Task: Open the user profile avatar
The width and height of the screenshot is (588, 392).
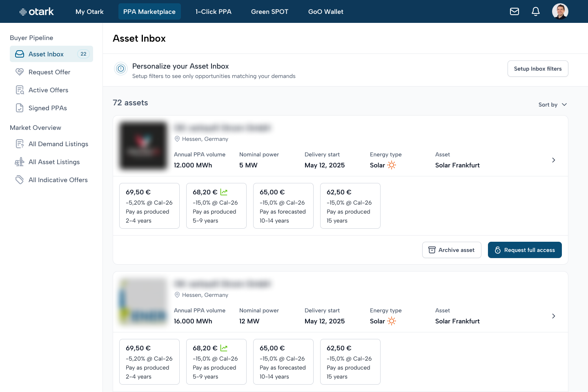Action: tap(560, 11)
